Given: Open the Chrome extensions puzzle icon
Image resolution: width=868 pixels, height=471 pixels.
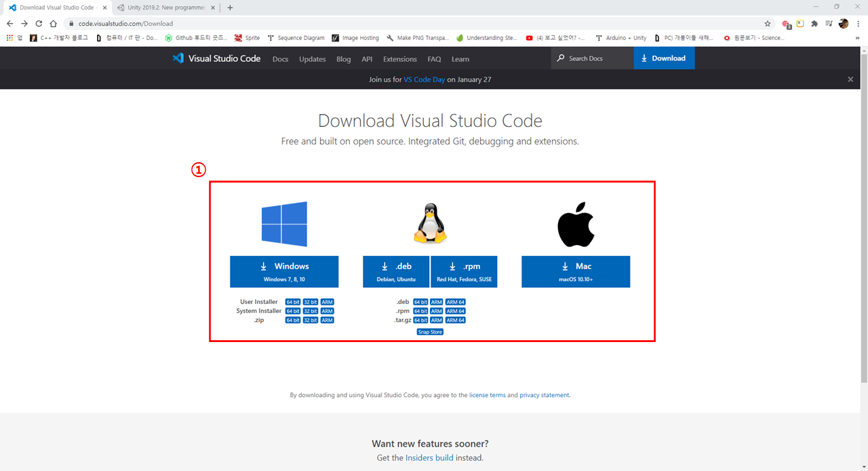Looking at the screenshot, I should [814, 23].
